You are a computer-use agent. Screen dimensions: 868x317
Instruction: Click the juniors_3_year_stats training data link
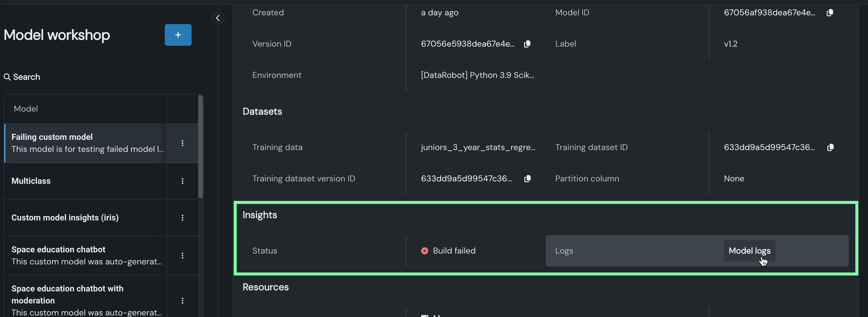478,147
